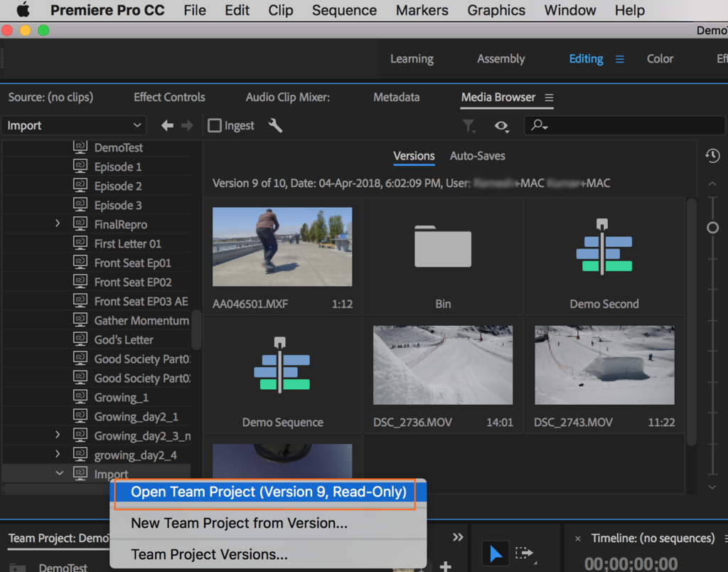The width and height of the screenshot is (728, 572).
Task: Click the Apple menu icon
Action: click(23, 10)
